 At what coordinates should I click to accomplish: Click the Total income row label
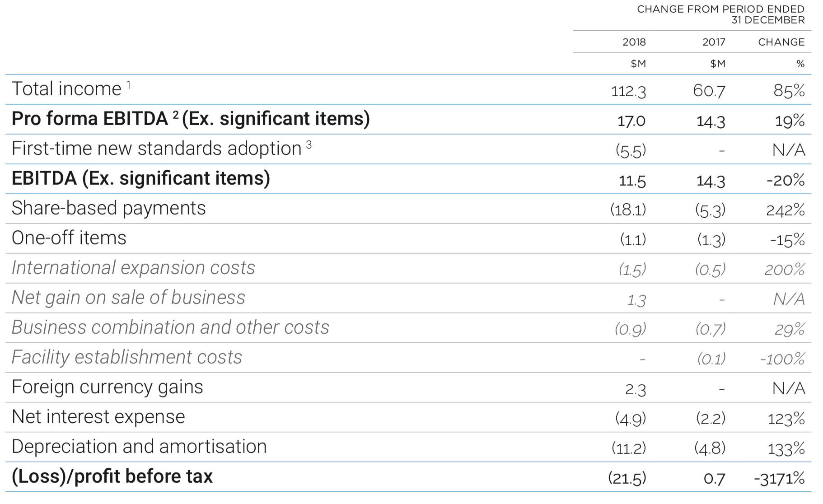(x=66, y=89)
